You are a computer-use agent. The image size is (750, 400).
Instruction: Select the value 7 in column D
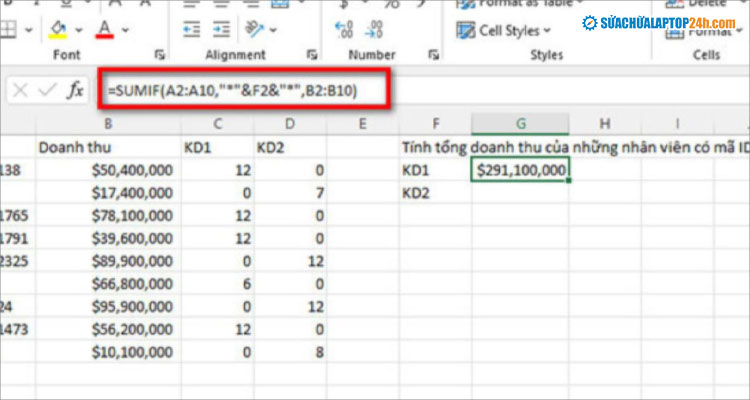(290, 193)
